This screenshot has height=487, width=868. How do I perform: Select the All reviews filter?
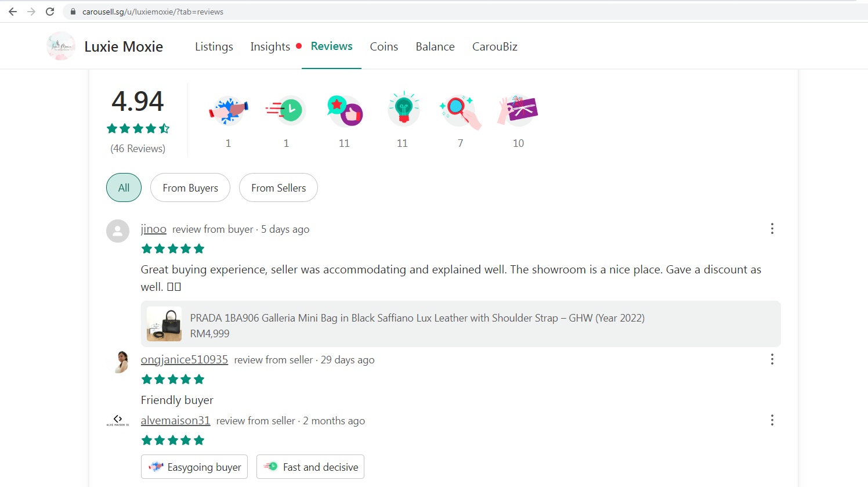124,187
